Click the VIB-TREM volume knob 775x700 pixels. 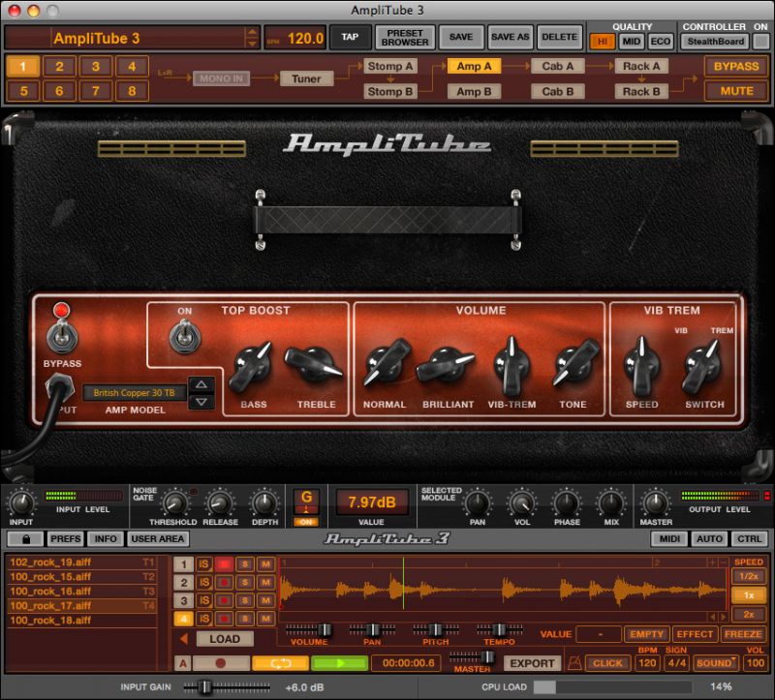tap(512, 367)
